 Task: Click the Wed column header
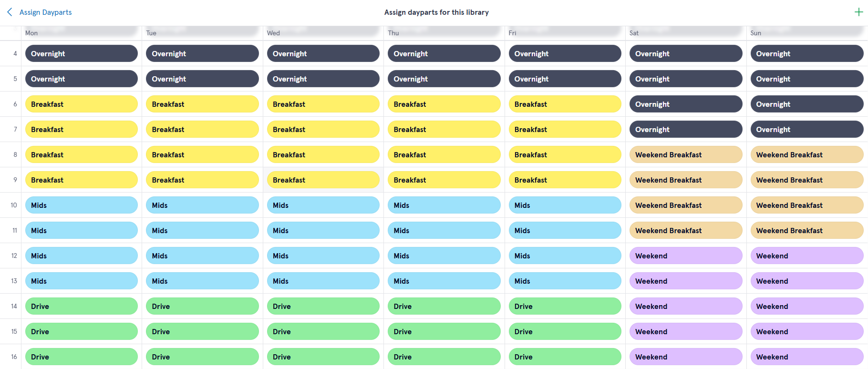273,33
